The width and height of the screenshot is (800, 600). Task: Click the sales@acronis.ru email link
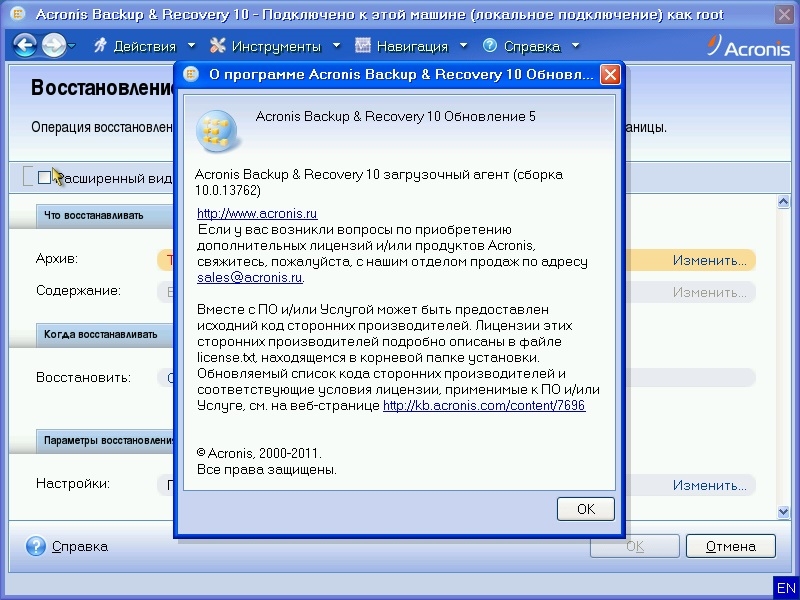coord(249,277)
